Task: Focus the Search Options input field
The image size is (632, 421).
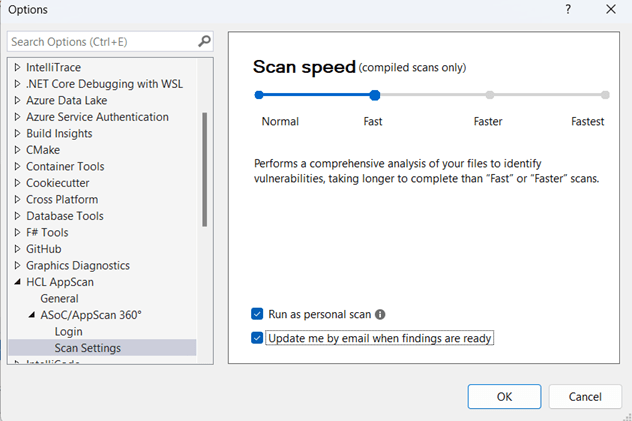Action: pyautogui.click(x=103, y=41)
